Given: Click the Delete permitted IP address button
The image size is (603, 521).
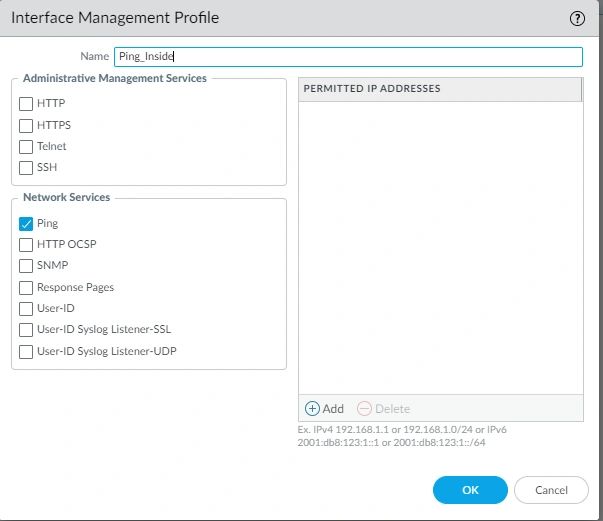Looking at the screenshot, I should (x=383, y=408).
